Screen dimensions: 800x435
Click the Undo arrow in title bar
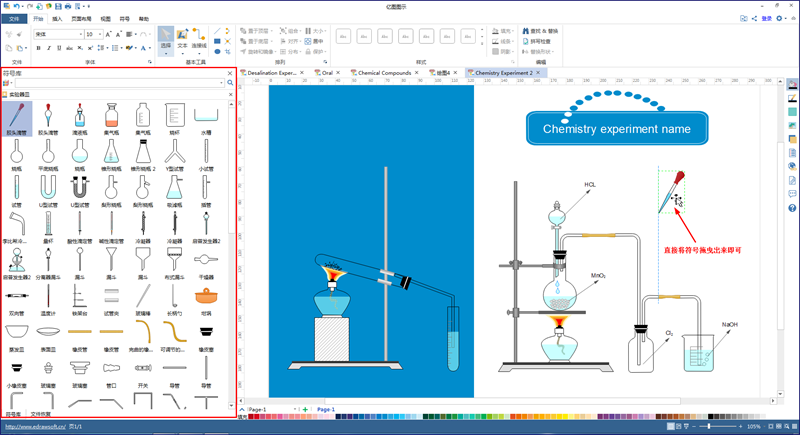(x=16, y=6)
